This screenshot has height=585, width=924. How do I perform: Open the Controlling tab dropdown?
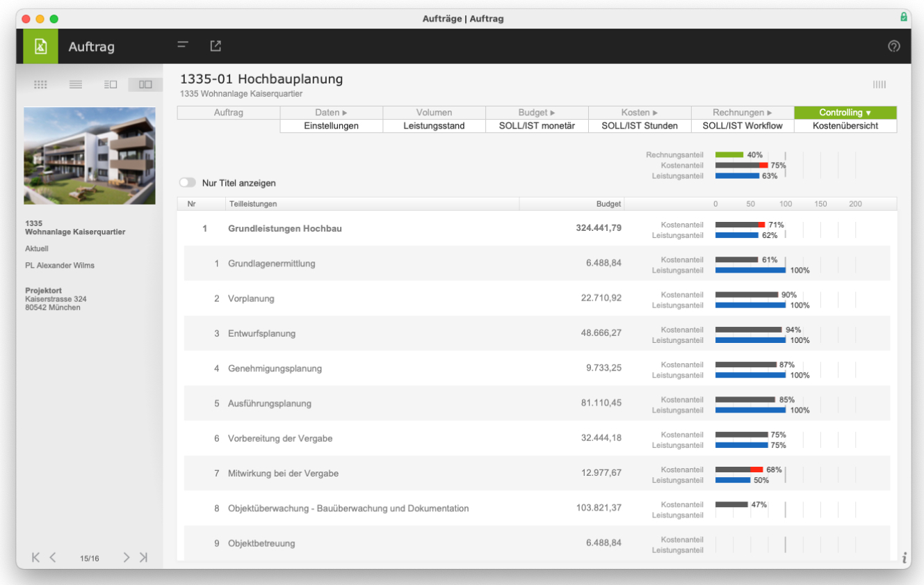point(845,113)
